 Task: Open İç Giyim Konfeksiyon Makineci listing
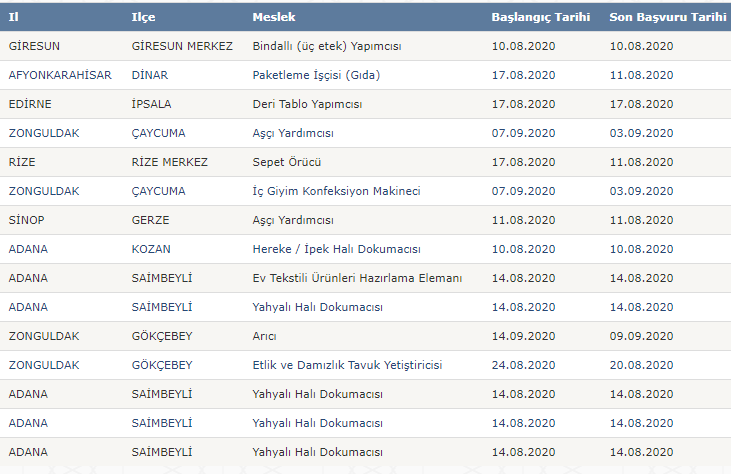[x=336, y=191]
